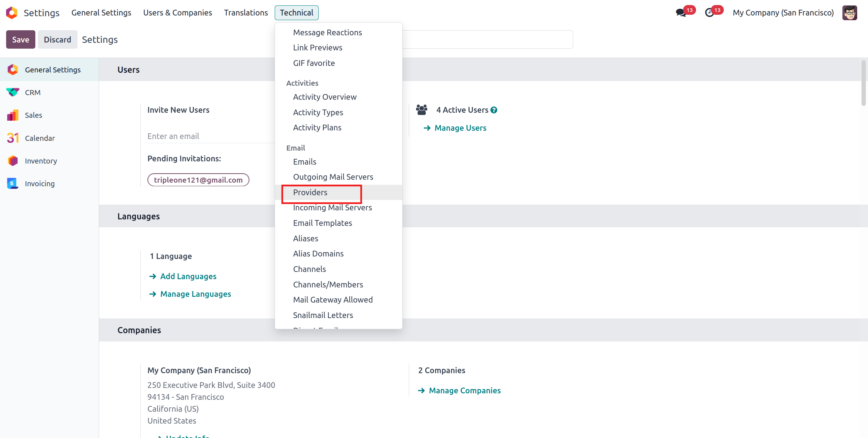Viewport: 868px width, 438px height.
Task: Click the Manage Users link
Action: pos(460,128)
